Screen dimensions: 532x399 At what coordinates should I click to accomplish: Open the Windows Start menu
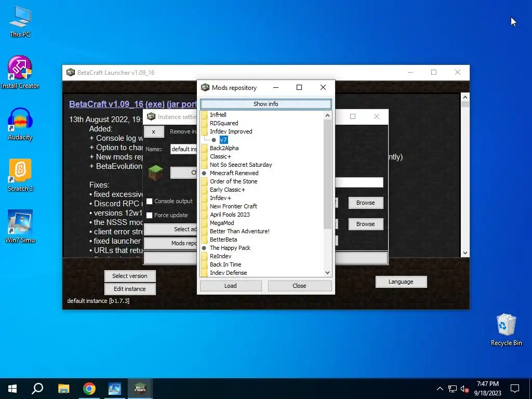pyautogui.click(x=12, y=389)
